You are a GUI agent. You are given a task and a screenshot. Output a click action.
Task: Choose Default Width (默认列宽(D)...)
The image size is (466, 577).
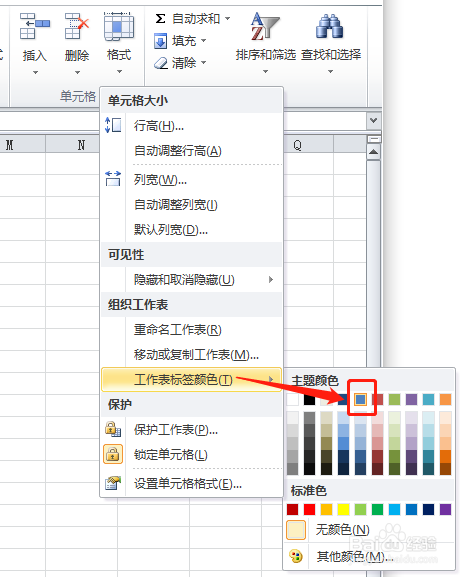tap(191, 230)
